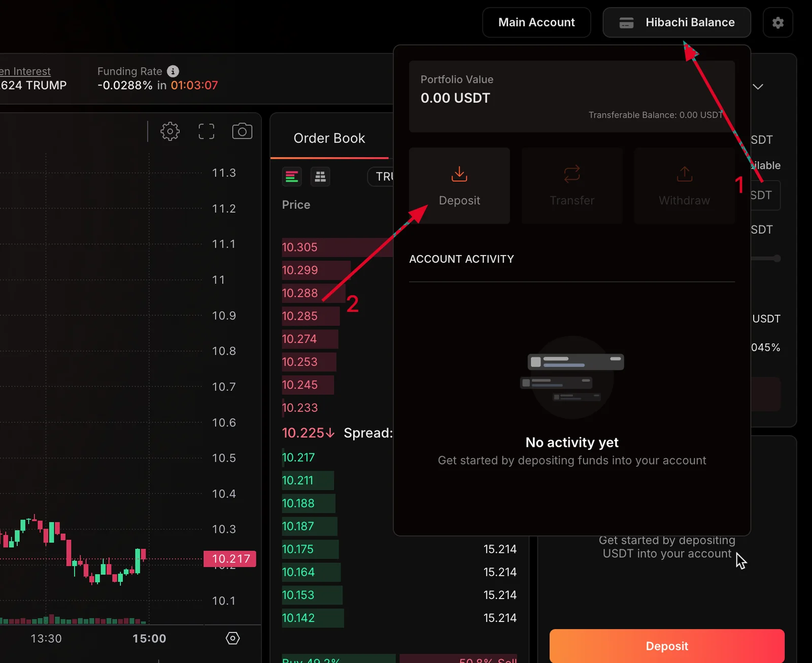Select bid price 10.217 in order book
812x663 pixels.
click(298, 458)
